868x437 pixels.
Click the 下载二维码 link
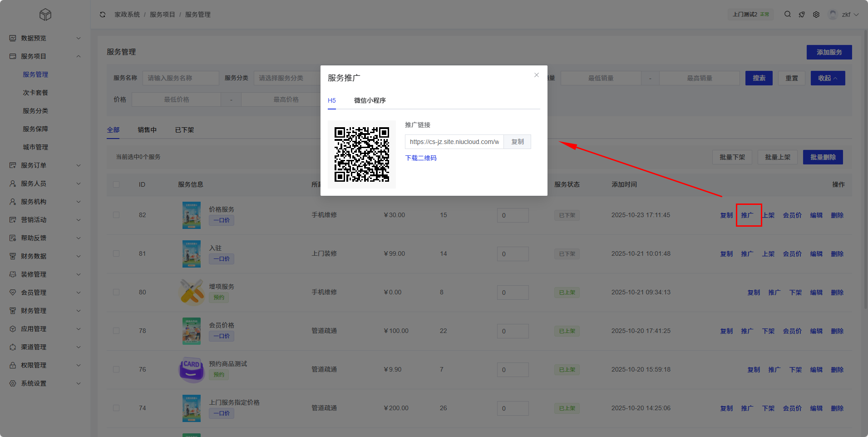tap(421, 158)
